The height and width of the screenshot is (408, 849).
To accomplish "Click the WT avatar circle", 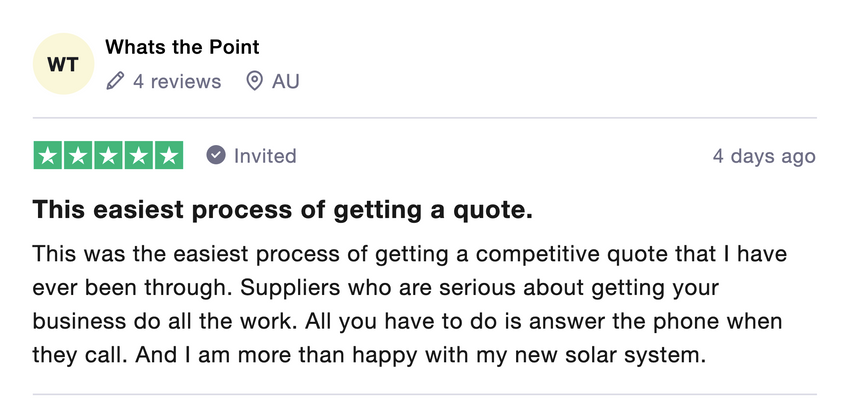I will [63, 64].
